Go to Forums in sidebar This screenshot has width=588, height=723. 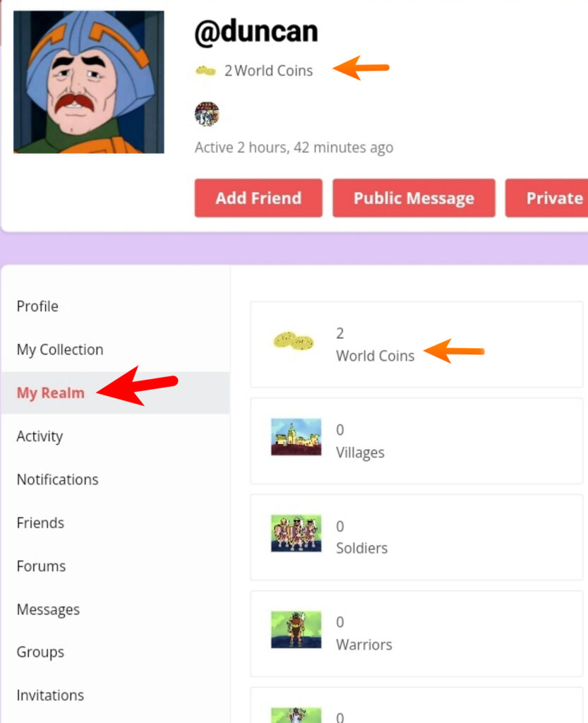(41, 566)
